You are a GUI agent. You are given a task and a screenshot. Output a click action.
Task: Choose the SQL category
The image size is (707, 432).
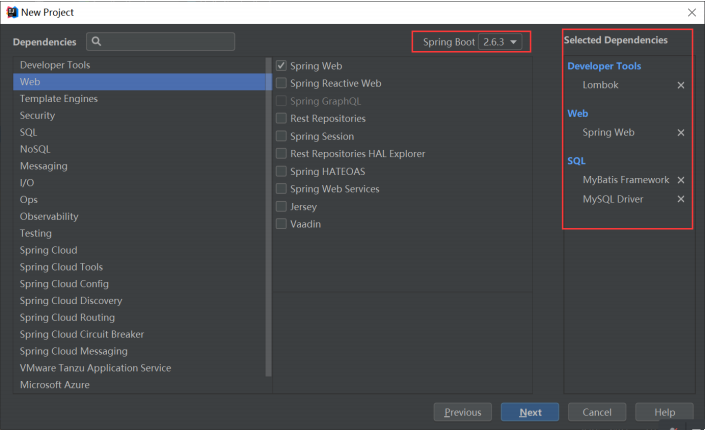pyautogui.click(x=140, y=132)
